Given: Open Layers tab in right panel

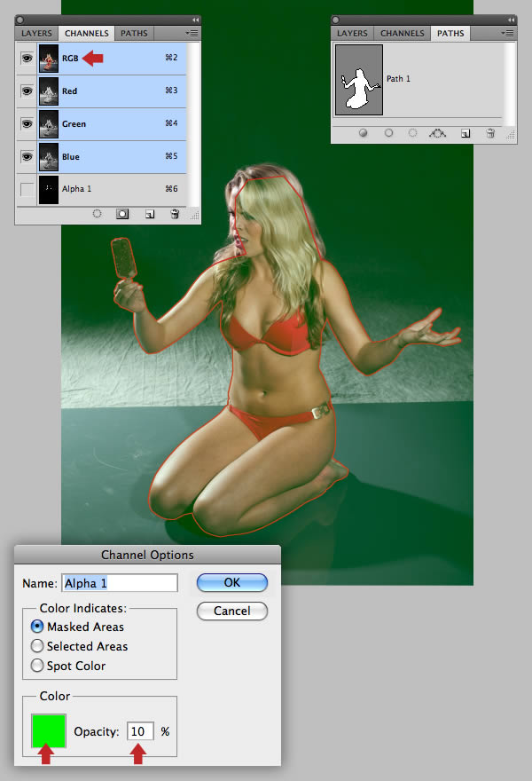Looking at the screenshot, I should click(352, 34).
